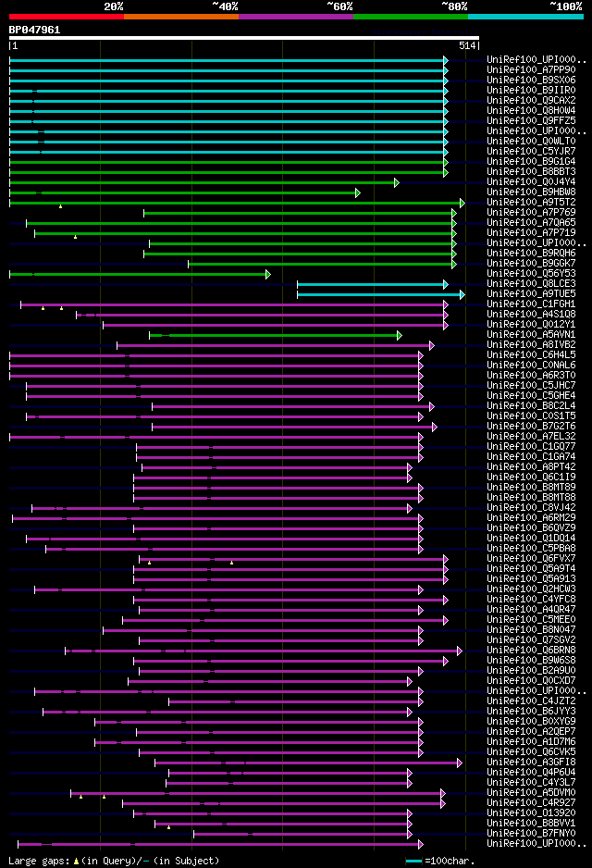
Task: Click the cyan alignment bar for A9TUE5
Action: 380,294
